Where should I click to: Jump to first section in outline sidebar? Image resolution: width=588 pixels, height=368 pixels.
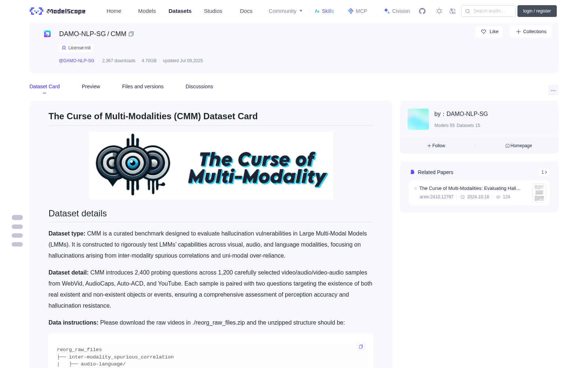point(17,217)
